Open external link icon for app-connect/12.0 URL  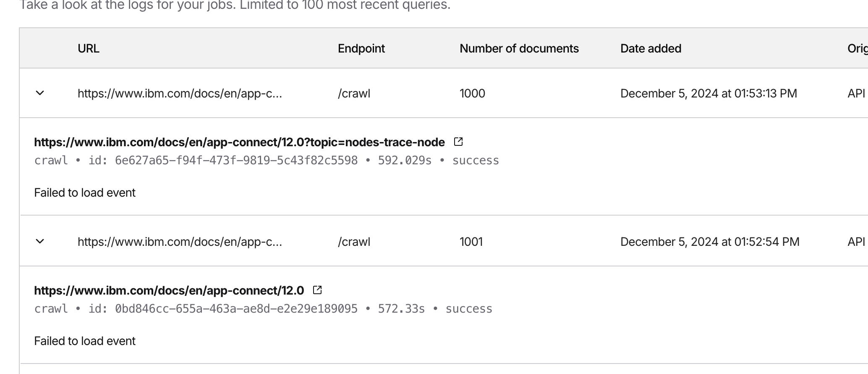coord(317,290)
